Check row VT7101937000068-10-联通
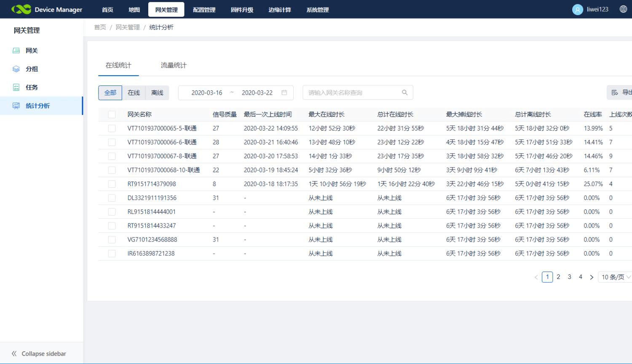This screenshot has width=632, height=364. tap(112, 170)
